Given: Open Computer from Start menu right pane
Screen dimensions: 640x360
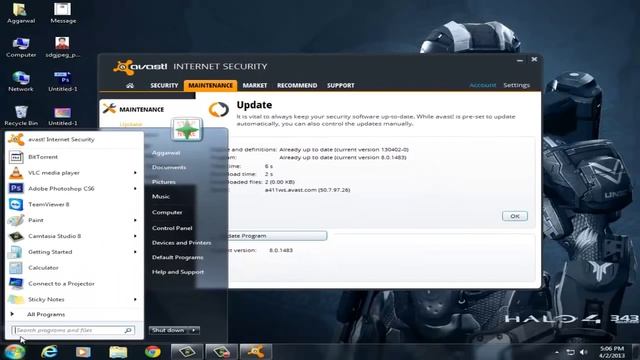Looking at the screenshot, I should click(167, 213).
